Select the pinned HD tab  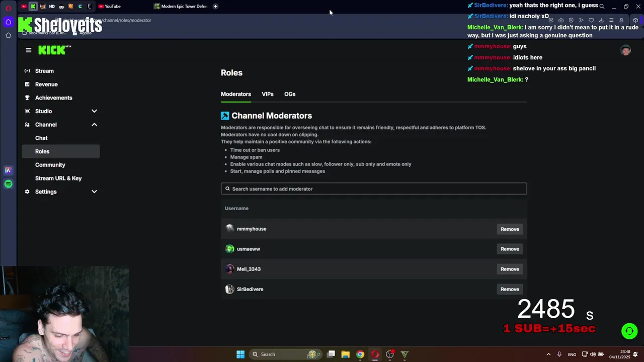[52, 6]
